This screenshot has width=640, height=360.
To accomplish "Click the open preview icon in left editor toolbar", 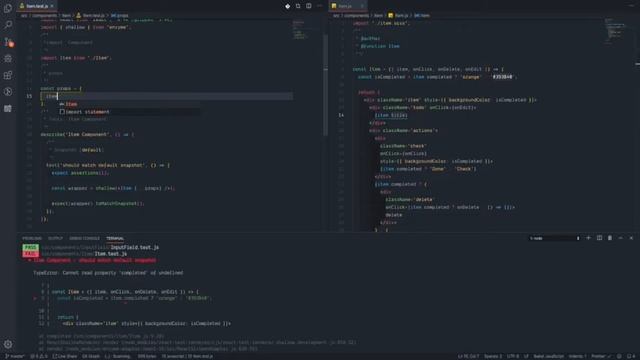I will pos(298,6).
